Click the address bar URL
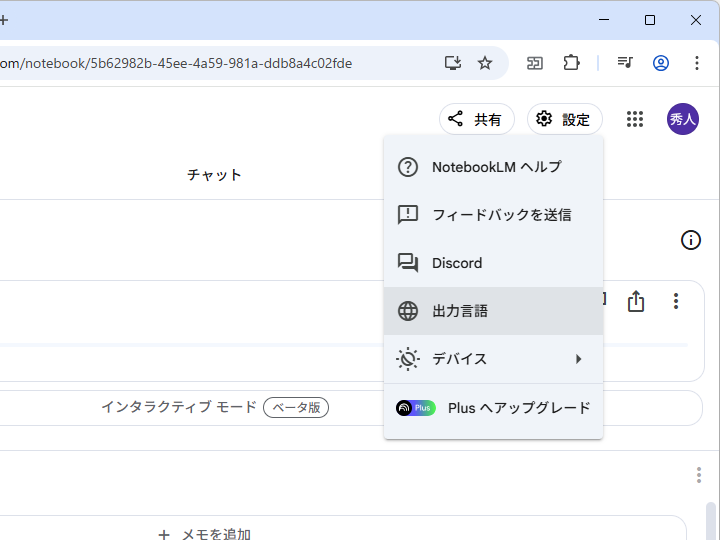The image size is (720, 540). pyautogui.click(x=176, y=63)
